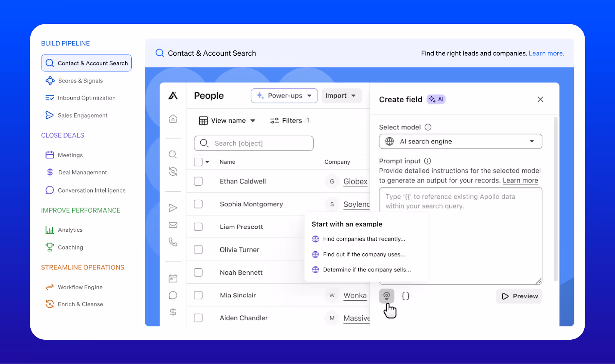Expand the select-all checkbox arrow menu

[x=207, y=162]
